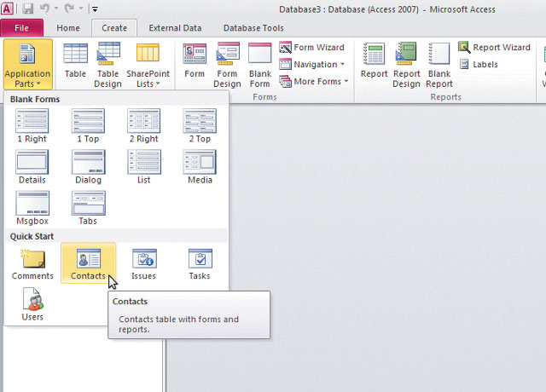Launch the Form Wizard
Image resolution: width=546 pixels, height=392 pixels.
312,48
